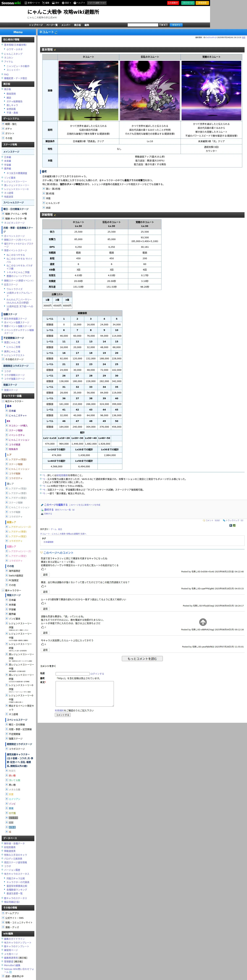Viewport: 247px width, 980px height.
Task: Select 編集 in the navigation bar
Action: click(x=87, y=25)
